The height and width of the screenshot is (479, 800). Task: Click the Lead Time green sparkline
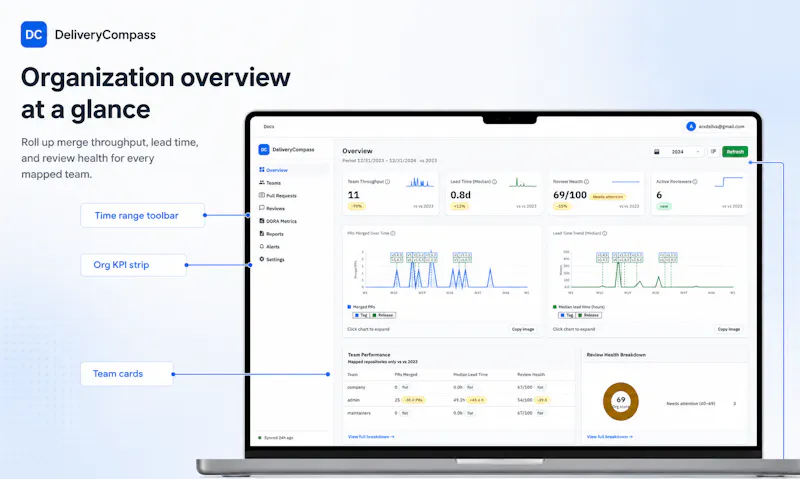pyautogui.click(x=522, y=182)
